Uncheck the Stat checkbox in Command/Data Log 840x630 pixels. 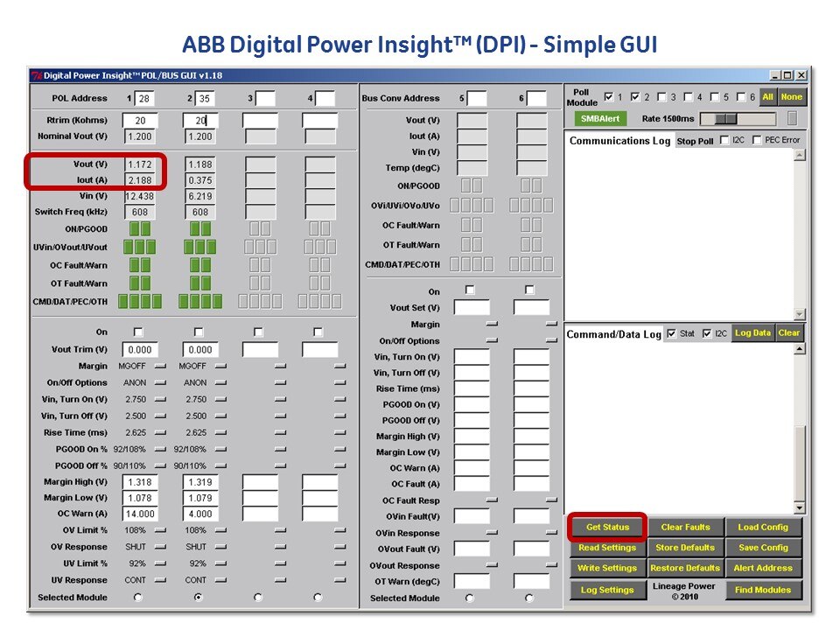[x=672, y=333]
